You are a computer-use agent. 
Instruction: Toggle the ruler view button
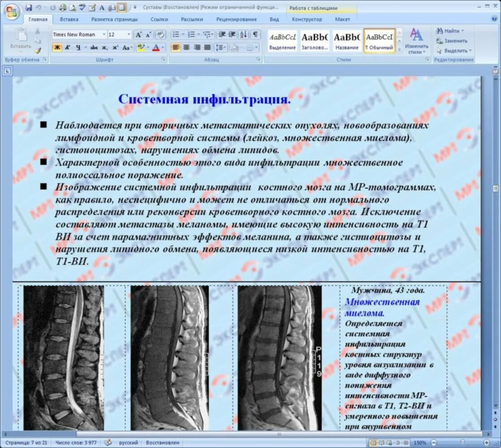click(495, 72)
